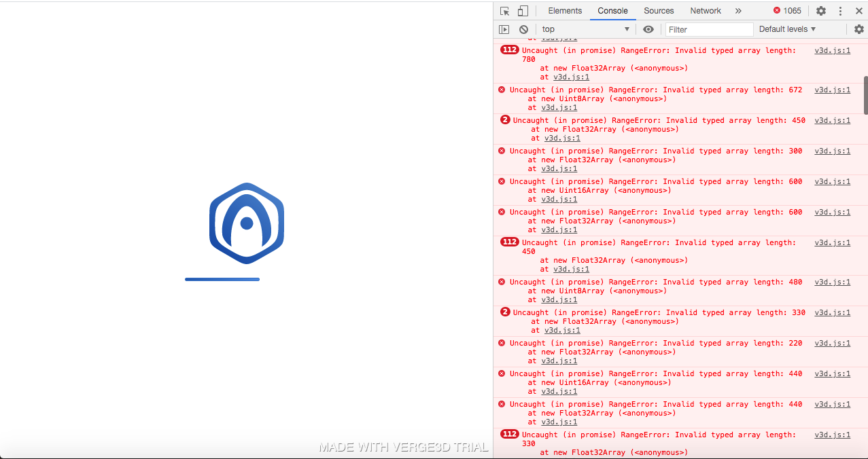Click the 112 count badge on length 330 error
The image size is (868, 459).
509,434
